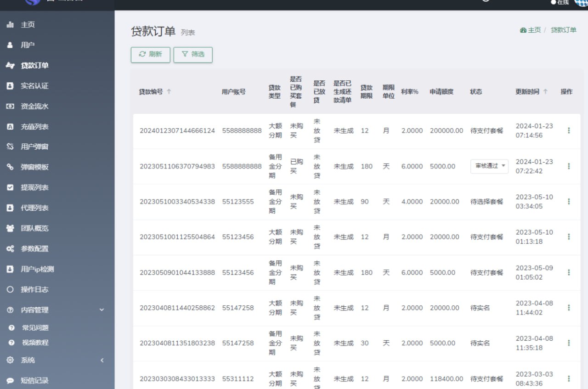
Task: Open 提现列表 in the sidebar
Action: pos(34,187)
